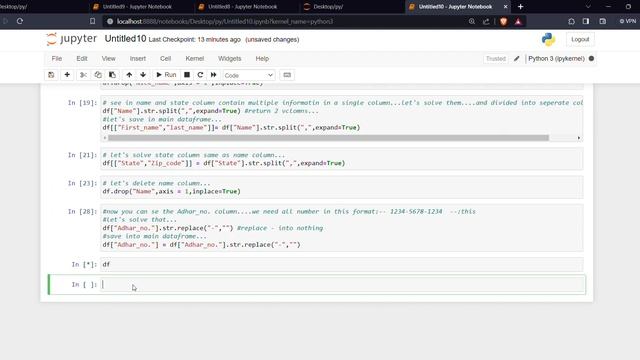Open the browser extensions puzzle icon
The width and height of the screenshot is (640, 360).
click(x=571, y=21)
